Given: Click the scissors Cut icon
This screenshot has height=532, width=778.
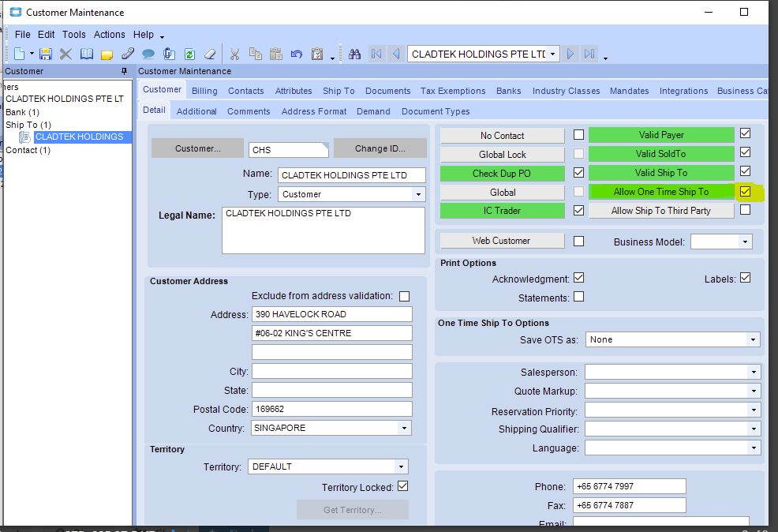Looking at the screenshot, I should (234, 54).
